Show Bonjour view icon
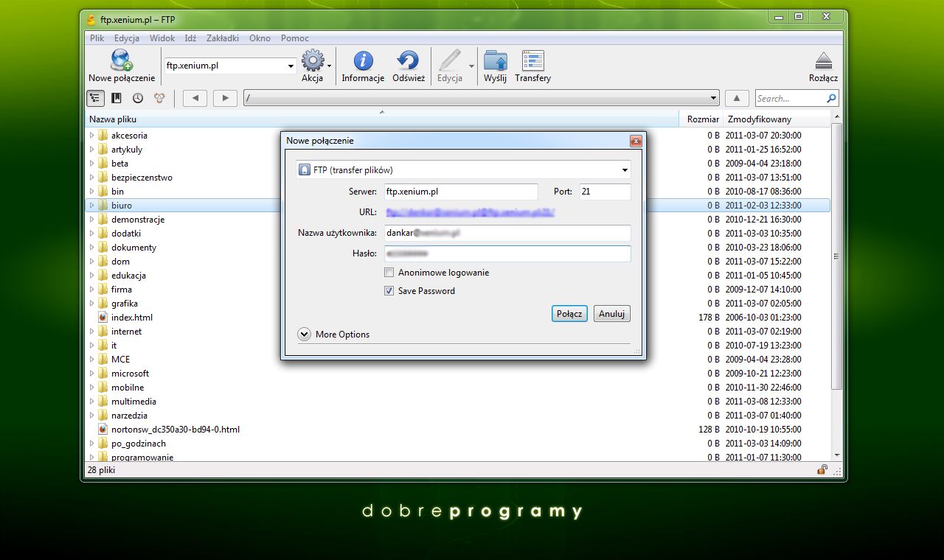 pos(159,98)
